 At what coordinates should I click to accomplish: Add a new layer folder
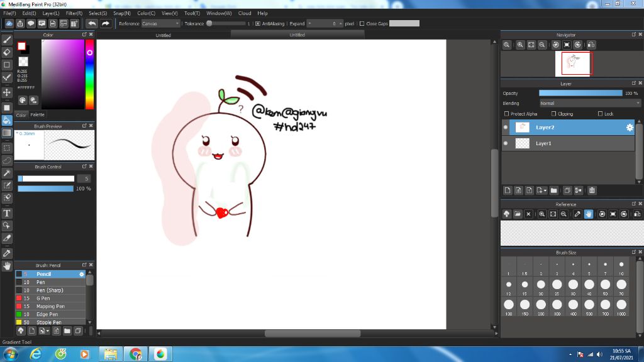point(553,190)
